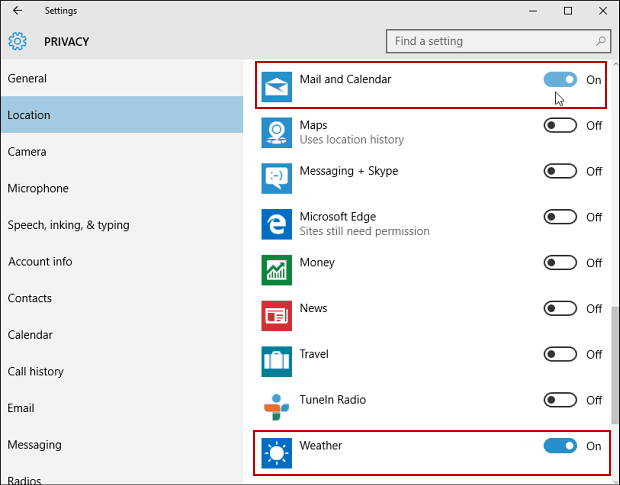
Task: Click the Mail and Calendar envelope icon
Action: [276, 87]
